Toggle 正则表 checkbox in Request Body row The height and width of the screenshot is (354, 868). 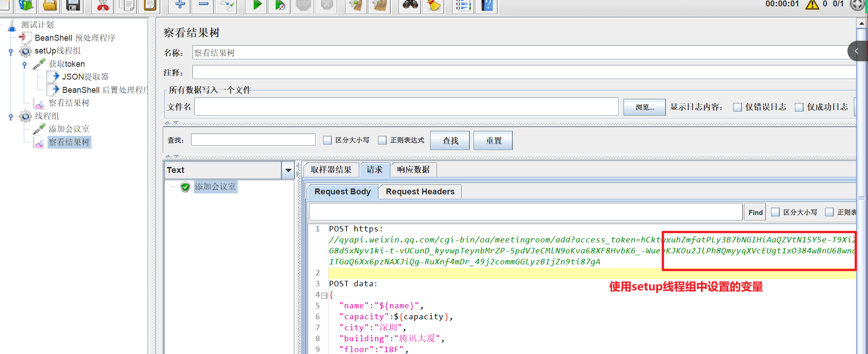829,212
